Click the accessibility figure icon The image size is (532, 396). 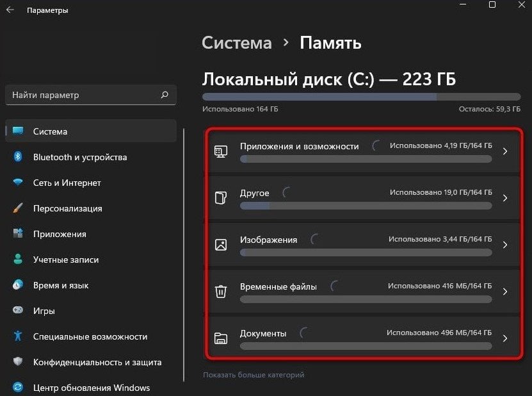[x=18, y=336]
